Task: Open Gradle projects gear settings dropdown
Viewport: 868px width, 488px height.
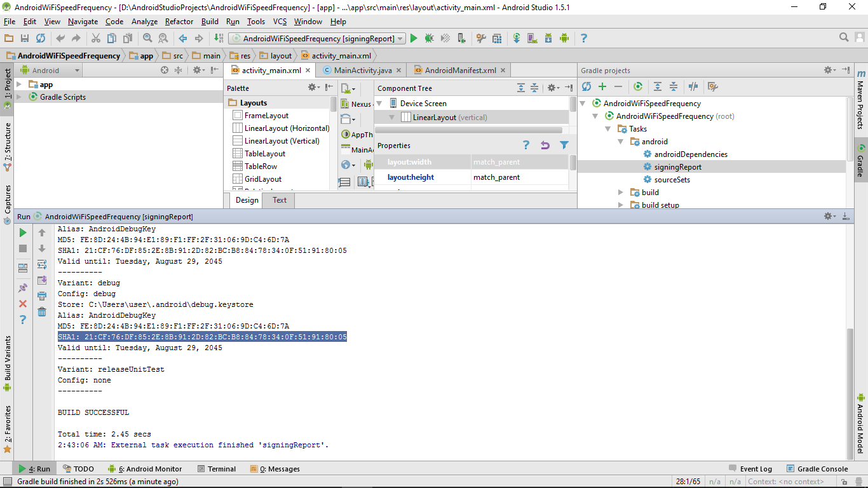Action: pos(831,70)
